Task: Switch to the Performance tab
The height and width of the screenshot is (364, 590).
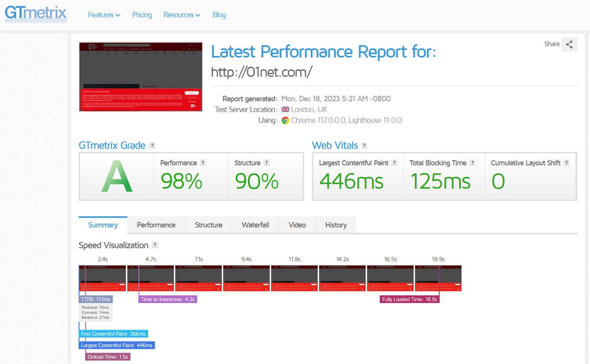Action: (156, 225)
